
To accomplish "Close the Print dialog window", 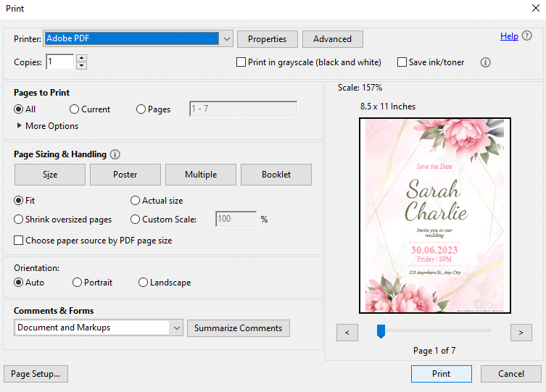I will (x=536, y=8).
